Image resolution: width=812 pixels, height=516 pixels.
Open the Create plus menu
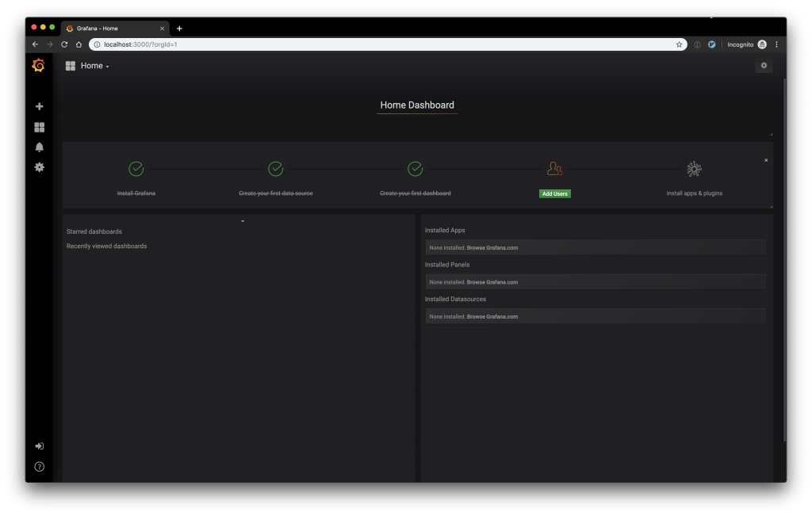(40, 106)
